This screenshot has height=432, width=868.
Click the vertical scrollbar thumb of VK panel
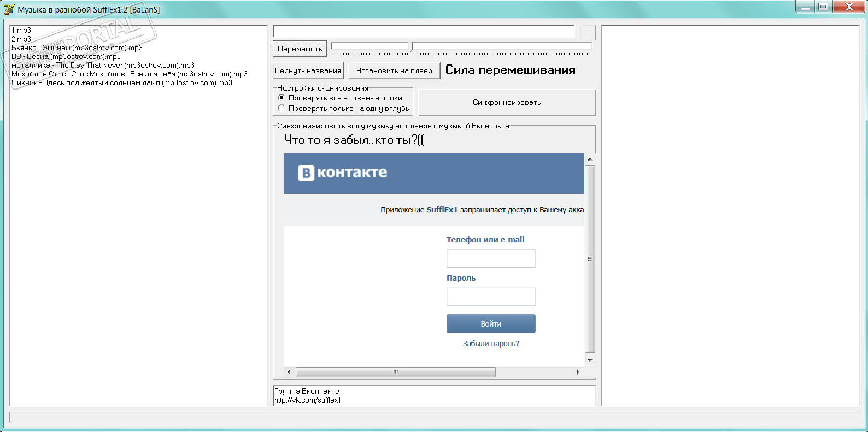click(590, 259)
